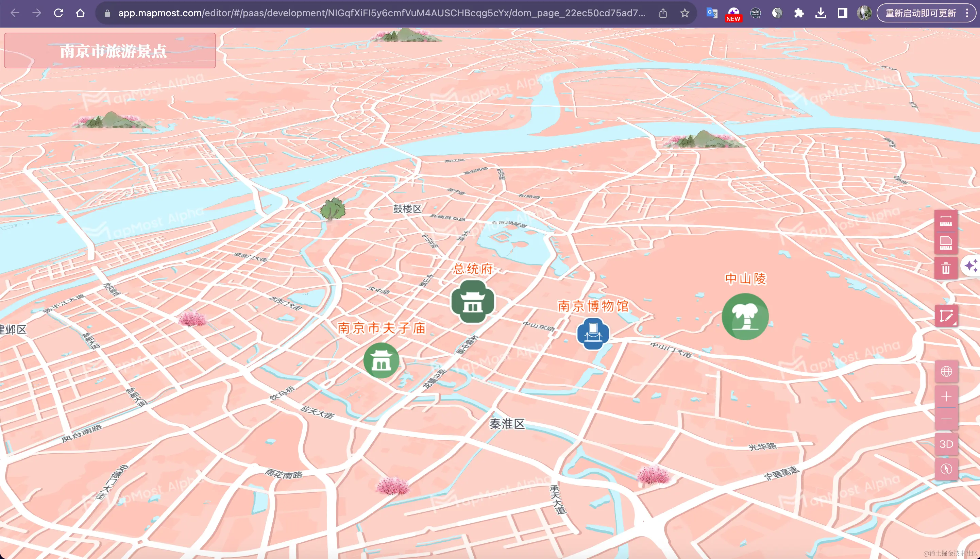980x559 pixels.
Task: Click the trash icon to clear measurements
Action: 946,268
